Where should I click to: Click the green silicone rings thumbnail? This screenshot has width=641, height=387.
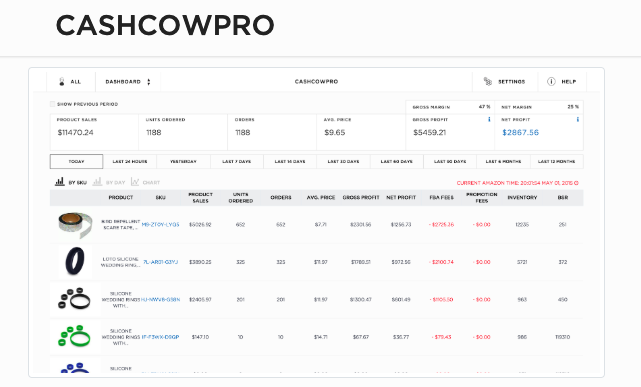(x=75, y=337)
